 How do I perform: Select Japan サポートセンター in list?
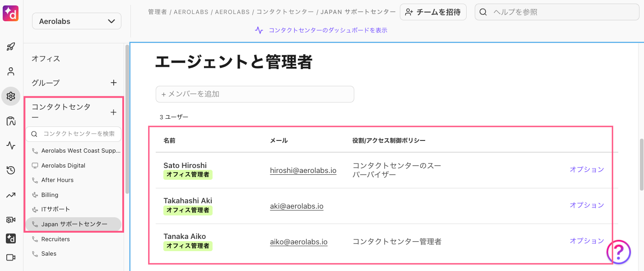74,224
